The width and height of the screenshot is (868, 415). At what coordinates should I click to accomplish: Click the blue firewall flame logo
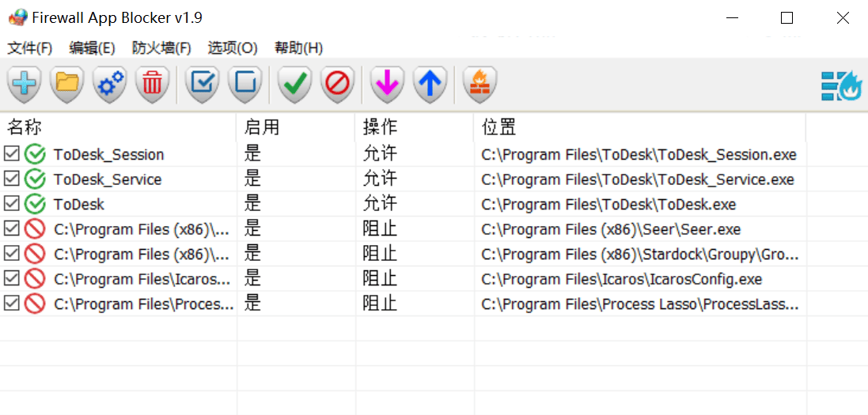(x=841, y=86)
